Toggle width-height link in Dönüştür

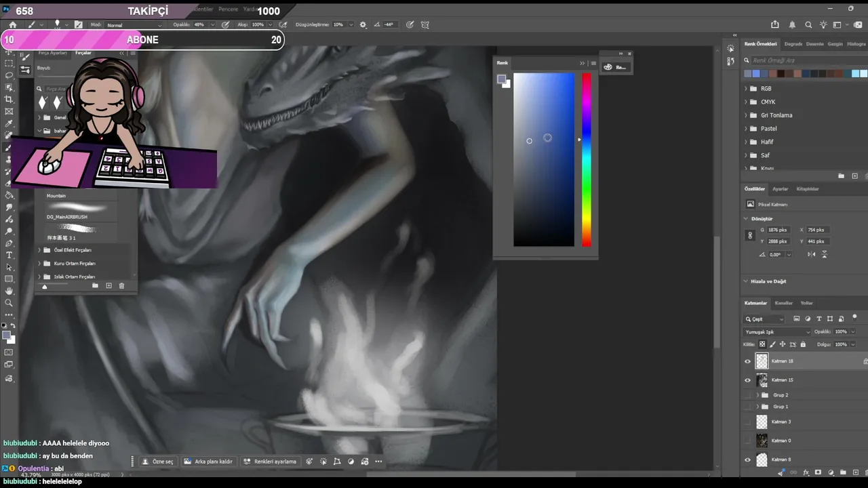click(750, 235)
